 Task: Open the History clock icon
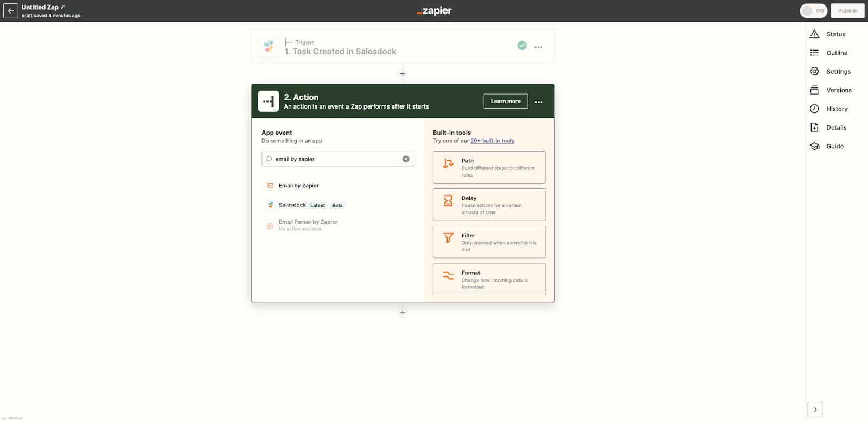814,109
